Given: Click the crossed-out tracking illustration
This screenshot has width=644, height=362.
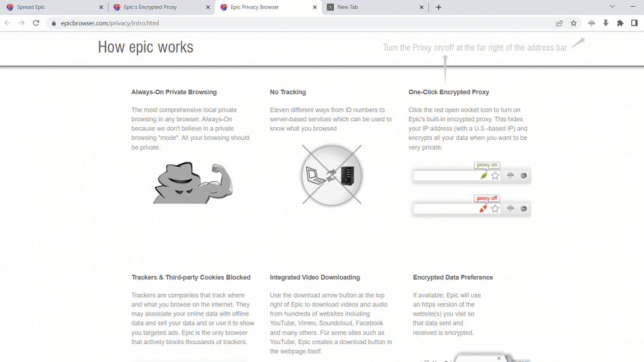Looking at the screenshot, I should coord(332,176).
